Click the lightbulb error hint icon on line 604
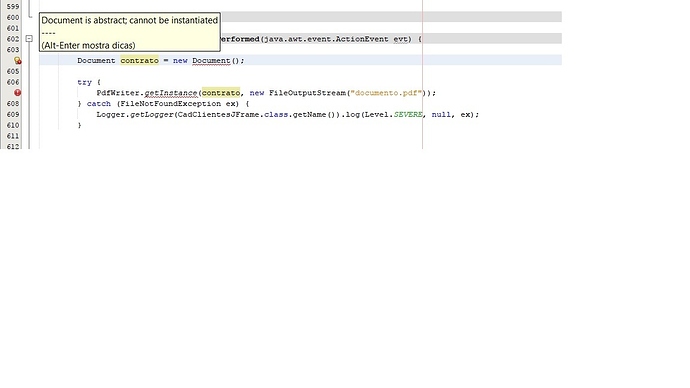This screenshot has height=388, width=690. (17, 60)
